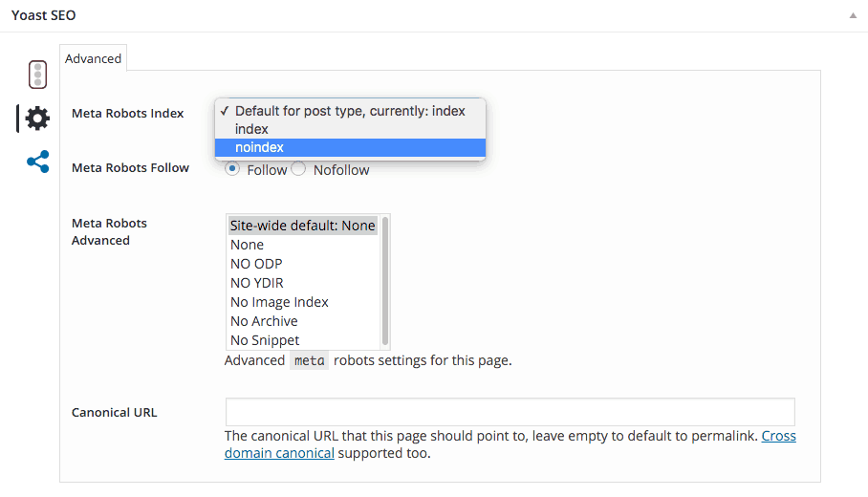Select No Archive list option

(264, 321)
